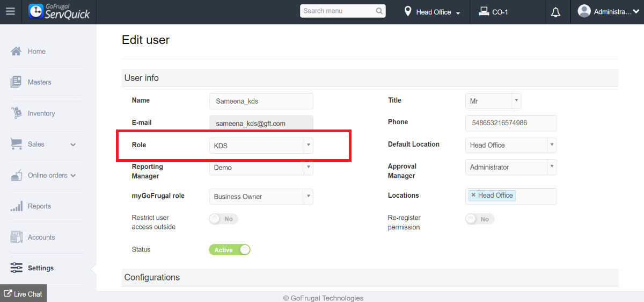Toggle the Active status switch
The image size is (644, 302).
[230, 250]
